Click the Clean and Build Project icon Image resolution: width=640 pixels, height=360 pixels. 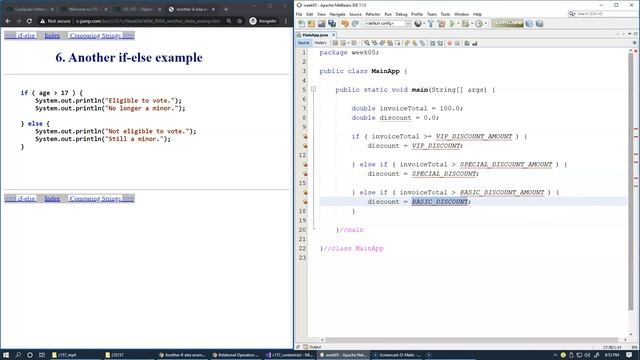coord(441,24)
